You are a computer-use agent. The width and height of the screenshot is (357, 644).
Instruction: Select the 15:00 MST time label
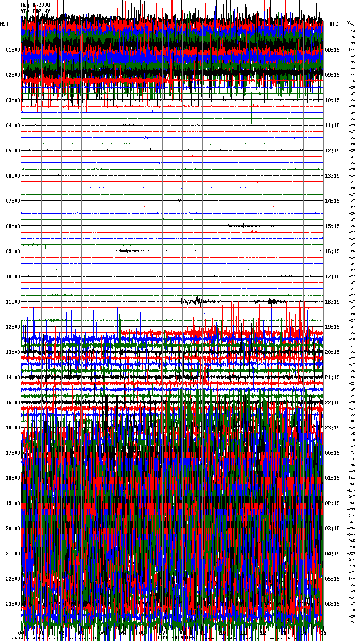(x=13, y=403)
